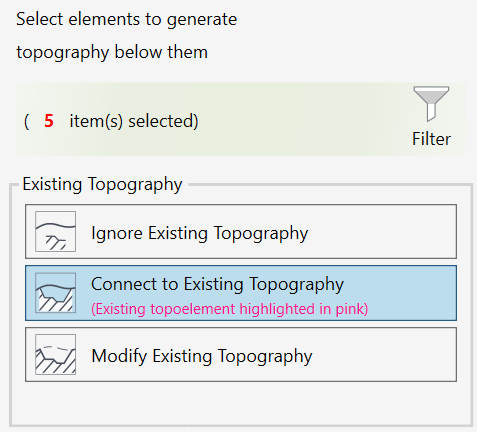The width and height of the screenshot is (477, 432).
Task: Select the Ignore Existing Topography option
Action: click(x=241, y=231)
